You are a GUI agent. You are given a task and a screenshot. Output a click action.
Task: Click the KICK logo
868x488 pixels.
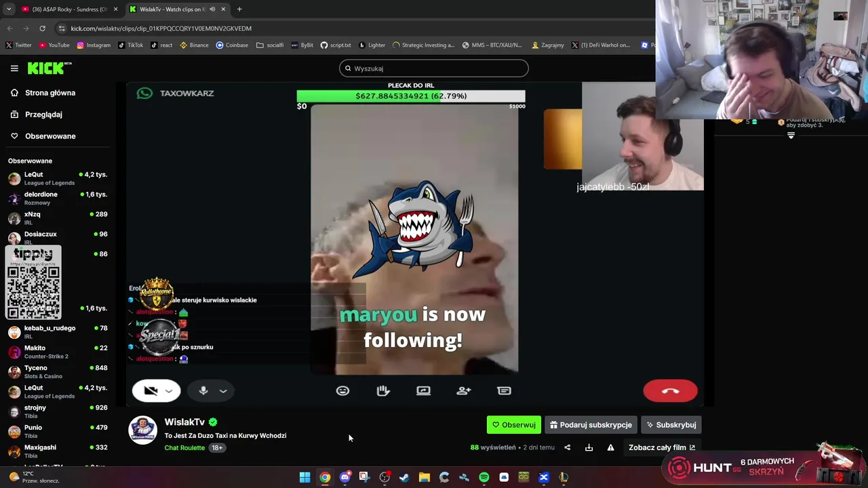point(50,68)
